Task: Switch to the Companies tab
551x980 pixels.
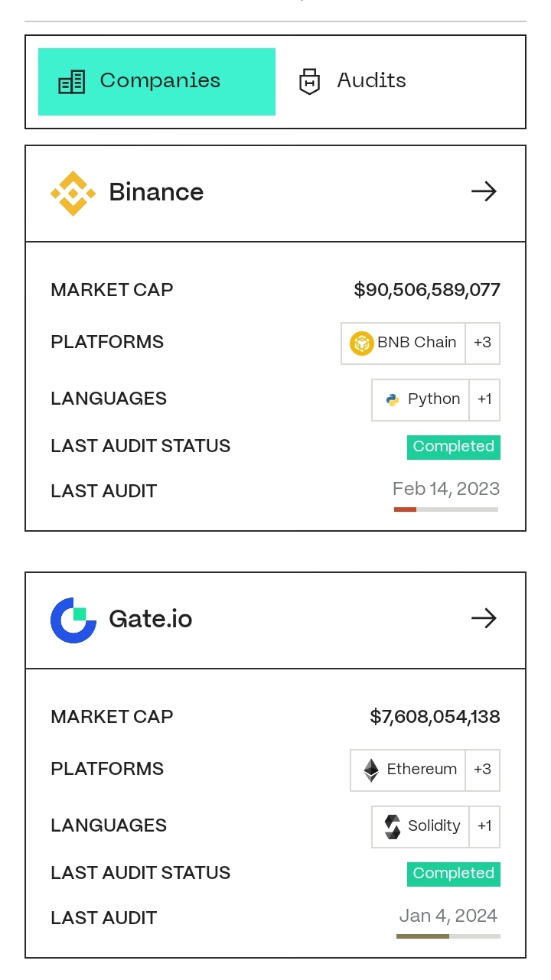Action: click(x=157, y=82)
